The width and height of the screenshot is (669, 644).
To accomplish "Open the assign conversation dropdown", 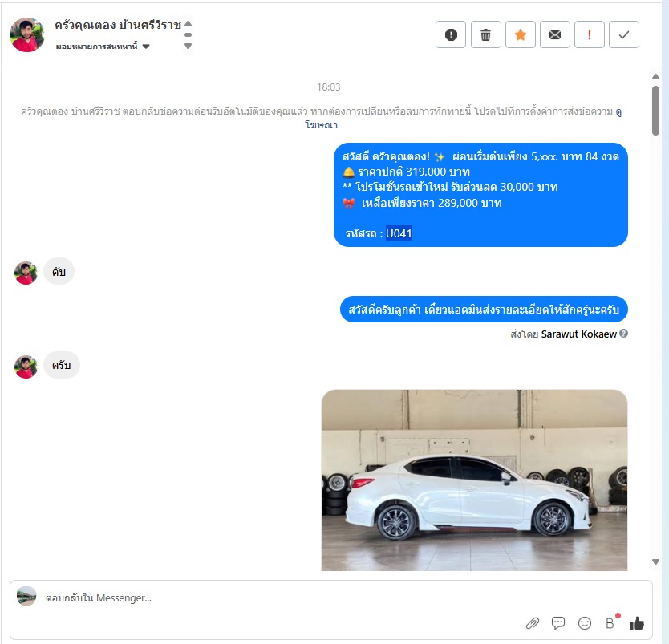I will coord(103,46).
